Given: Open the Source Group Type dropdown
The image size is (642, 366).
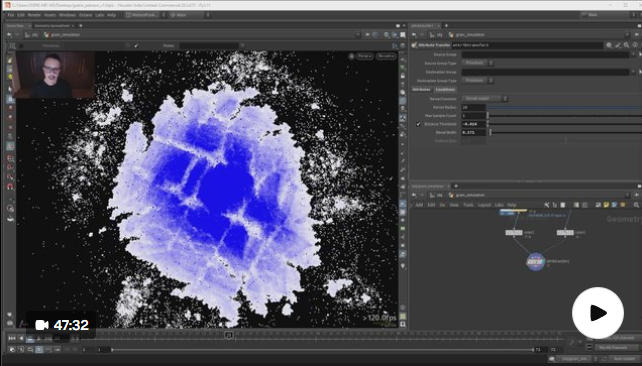Looking at the screenshot, I should point(478,63).
